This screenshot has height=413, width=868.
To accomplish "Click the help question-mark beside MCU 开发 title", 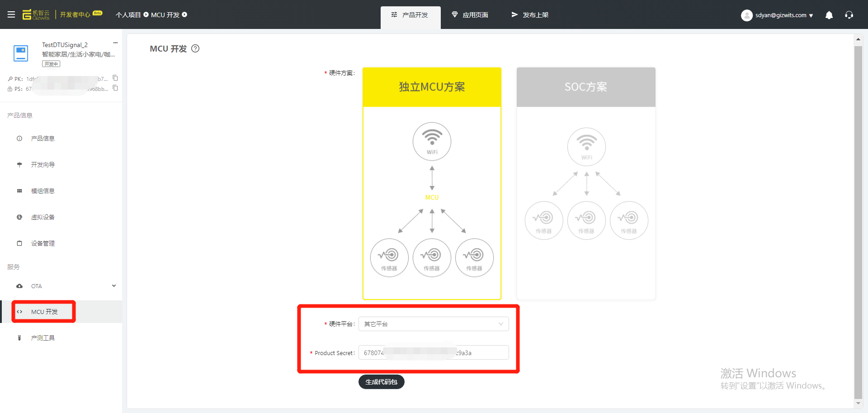I will point(195,48).
